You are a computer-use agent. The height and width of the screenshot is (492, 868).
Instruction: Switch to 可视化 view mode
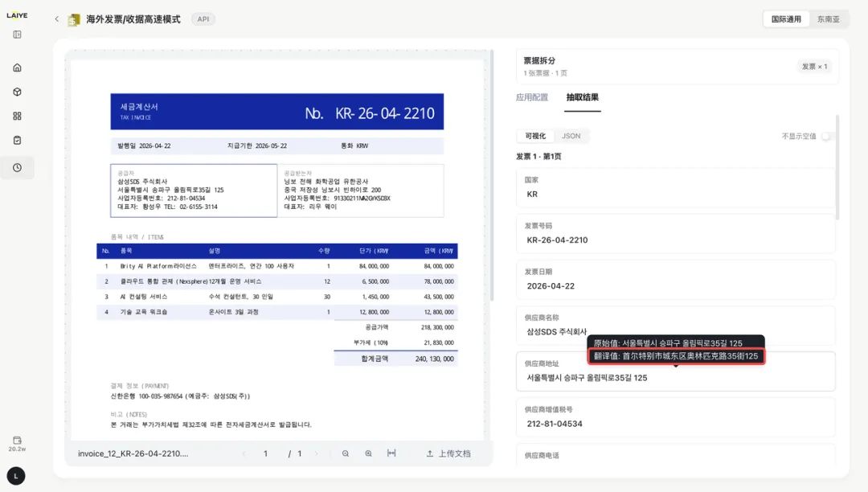(x=535, y=136)
